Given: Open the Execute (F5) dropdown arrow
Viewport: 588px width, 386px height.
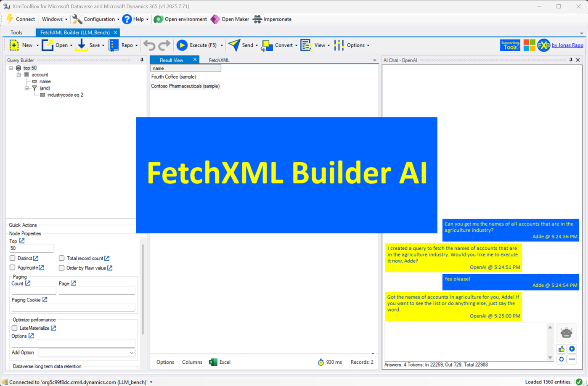Looking at the screenshot, I should (x=222, y=45).
